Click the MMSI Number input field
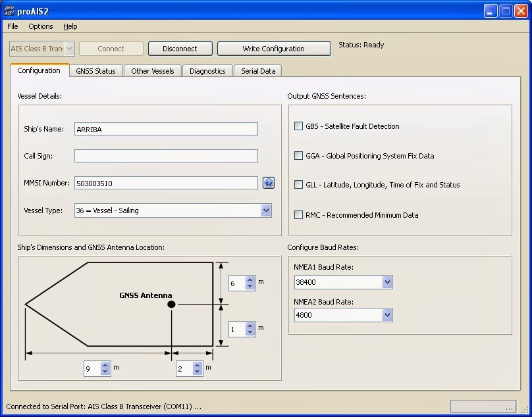Image resolution: width=532 pixels, height=417 pixels. 166,183
